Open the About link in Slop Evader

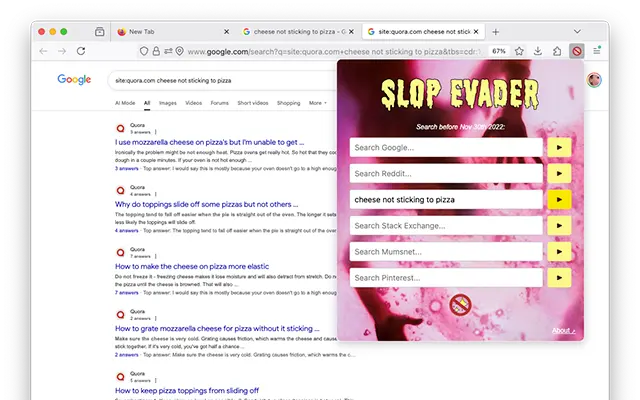click(x=564, y=330)
